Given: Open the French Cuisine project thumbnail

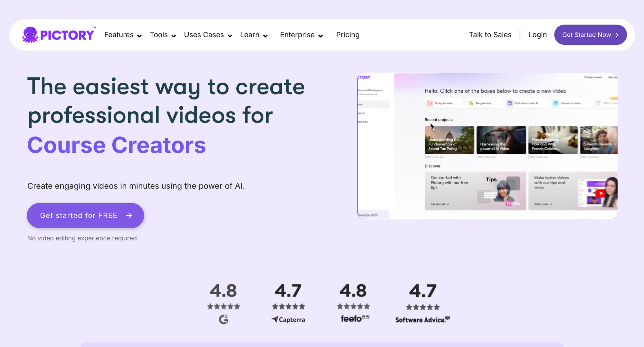Looking at the screenshot, I should pyautogui.click(x=553, y=140).
